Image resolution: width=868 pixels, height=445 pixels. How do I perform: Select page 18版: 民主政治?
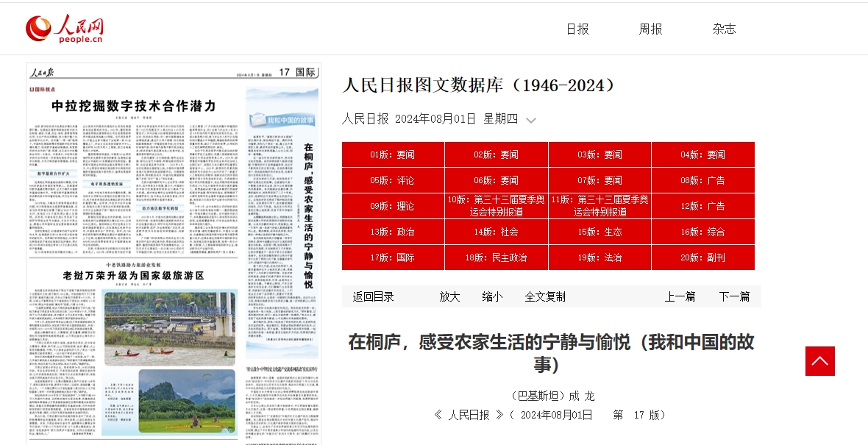coord(497,257)
